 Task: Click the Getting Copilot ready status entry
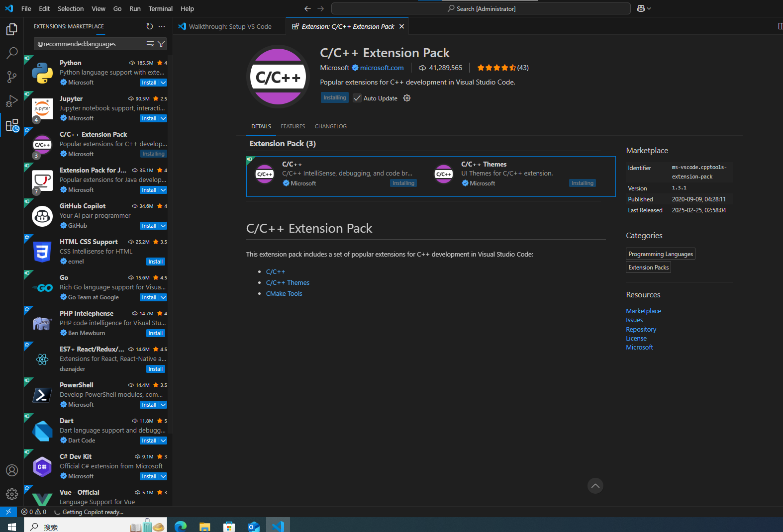coord(89,512)
